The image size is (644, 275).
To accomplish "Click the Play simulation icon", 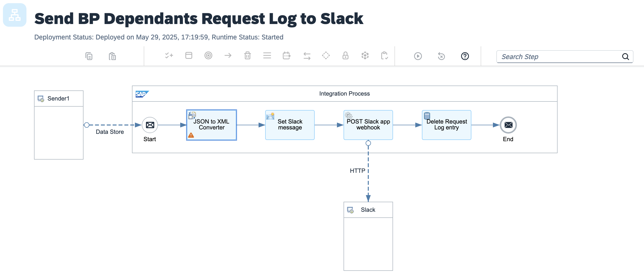I will pyautogui.click(x=418, y=56).
